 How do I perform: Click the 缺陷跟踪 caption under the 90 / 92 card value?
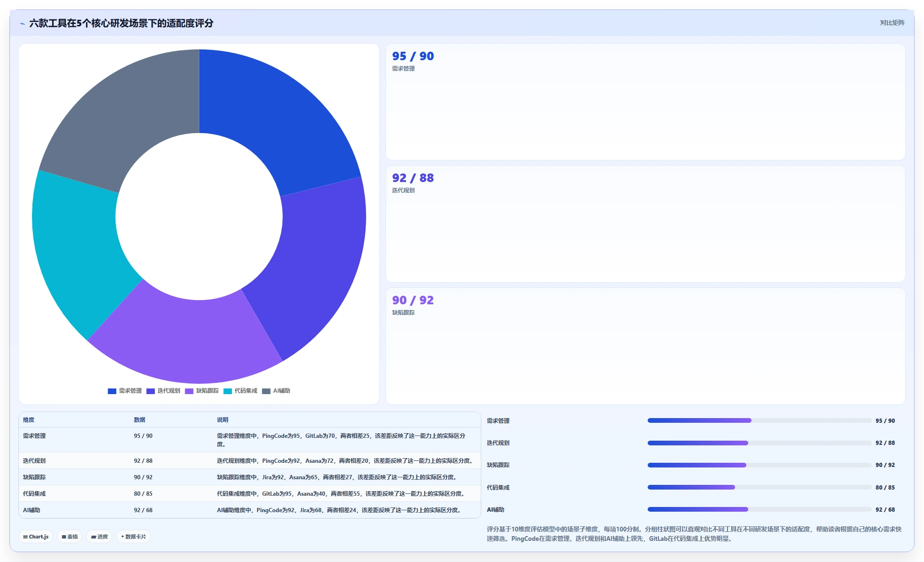click(x=403, y=313)
